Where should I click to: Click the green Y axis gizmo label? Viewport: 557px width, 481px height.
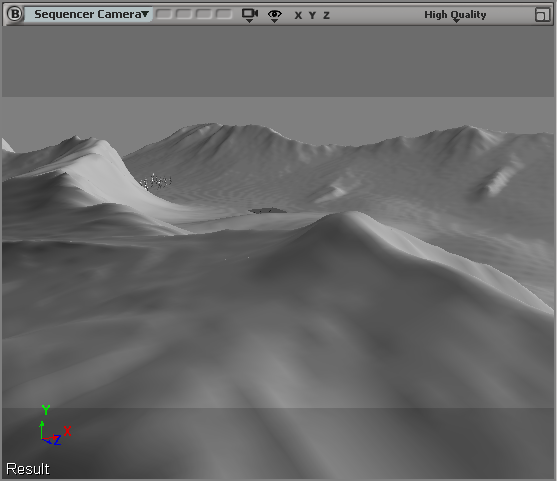[x=46, y=410]
